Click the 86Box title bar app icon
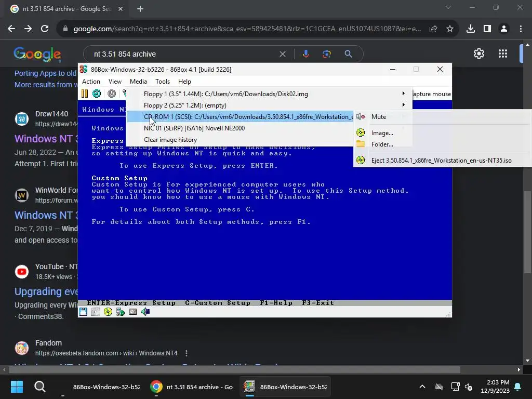 [x=84, y=69]
